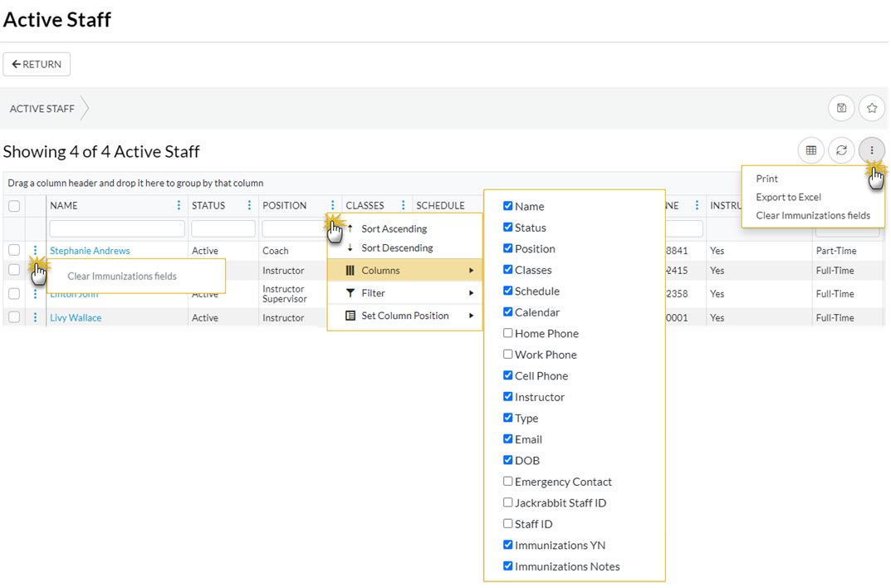
Task: Expand the Columns submenu
Action: (404, 270)
